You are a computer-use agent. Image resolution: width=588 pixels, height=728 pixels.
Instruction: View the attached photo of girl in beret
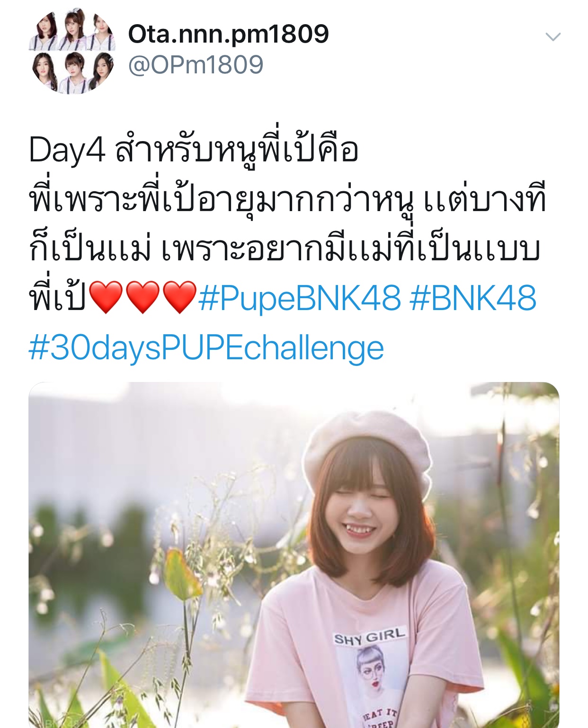[294, 555]
